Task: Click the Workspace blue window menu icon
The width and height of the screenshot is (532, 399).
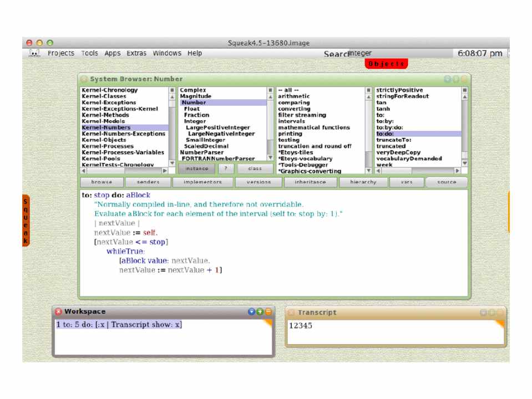Action: click(251, 312)
